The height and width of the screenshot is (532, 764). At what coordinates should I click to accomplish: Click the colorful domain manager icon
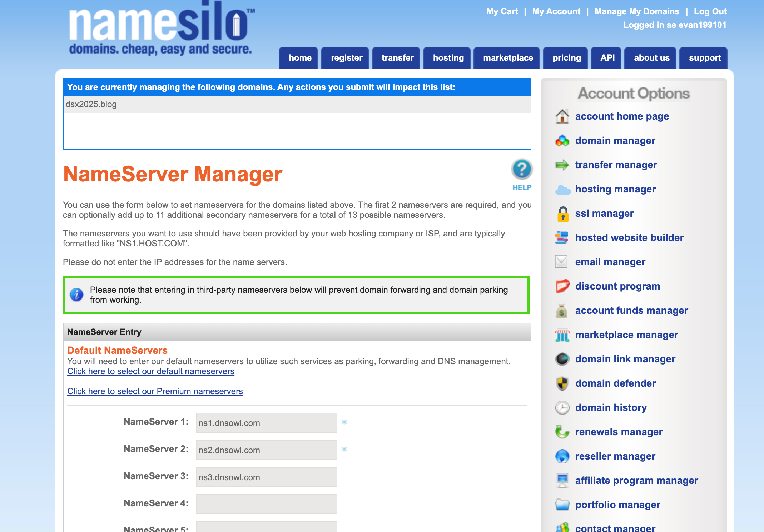pyautogui.click(x=562, y=141)
